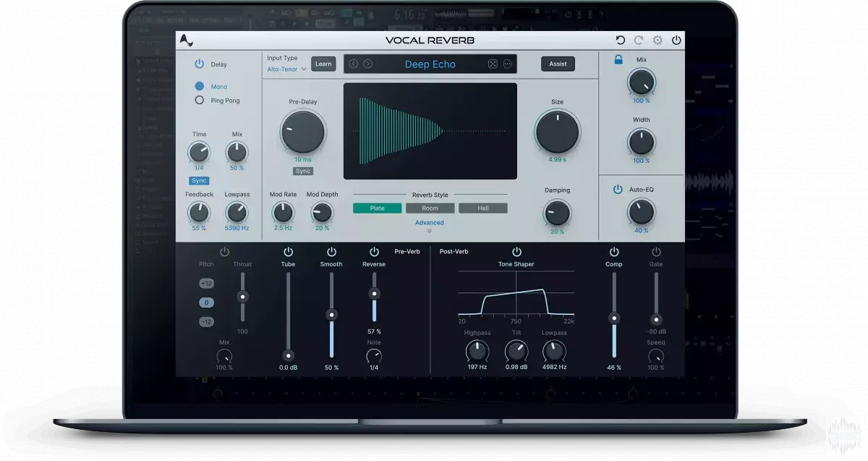This screenshot has height=461, width=868.
Task: Toggle the Pitch/Throat power button
Action: (x=224, y=252)
